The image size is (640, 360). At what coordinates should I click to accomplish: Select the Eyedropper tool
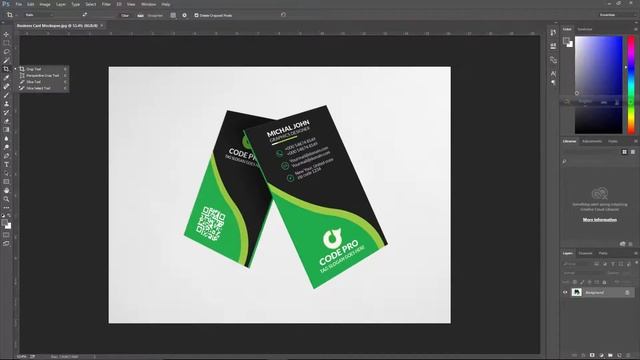6,78
